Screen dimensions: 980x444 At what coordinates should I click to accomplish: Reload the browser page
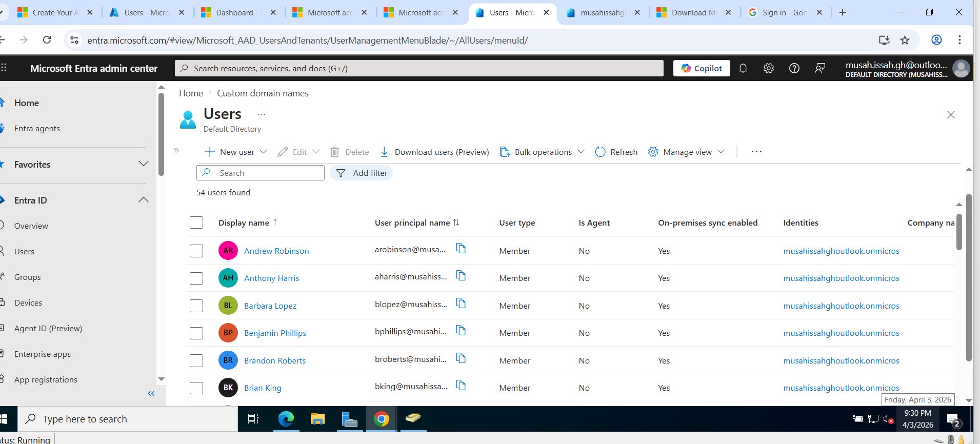(47, 39)
